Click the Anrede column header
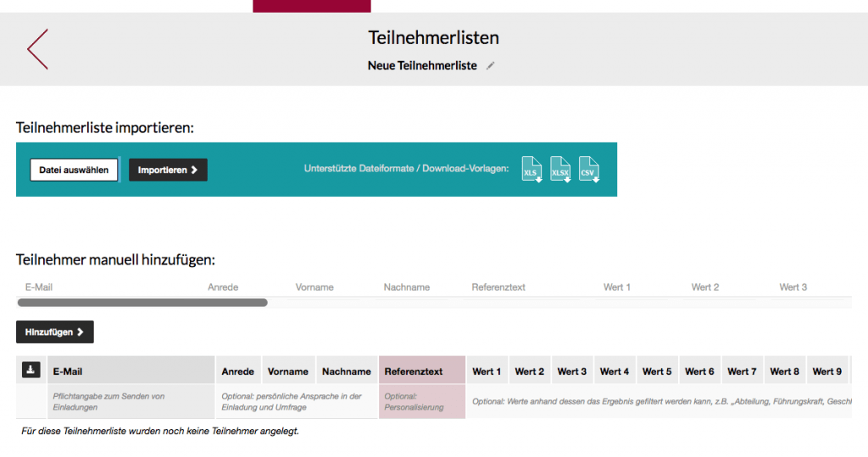This screenshot has height=457, width=868. pos(238,371)
